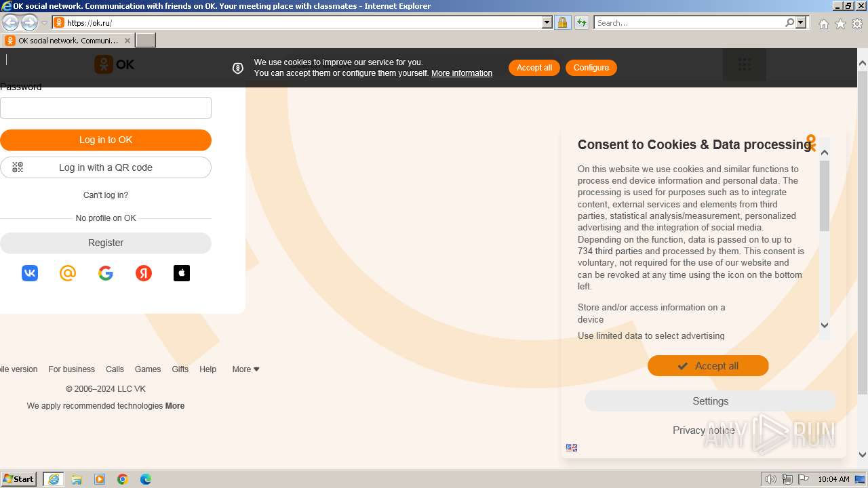This screenshot has height=488, width=868.
Task: Click the cookie shield icon
Action: 238,68
